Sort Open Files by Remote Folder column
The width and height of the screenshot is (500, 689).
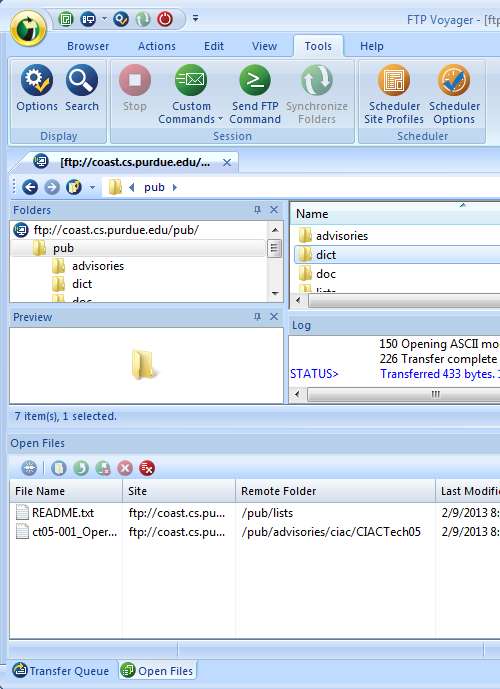[x=336, y=491]
